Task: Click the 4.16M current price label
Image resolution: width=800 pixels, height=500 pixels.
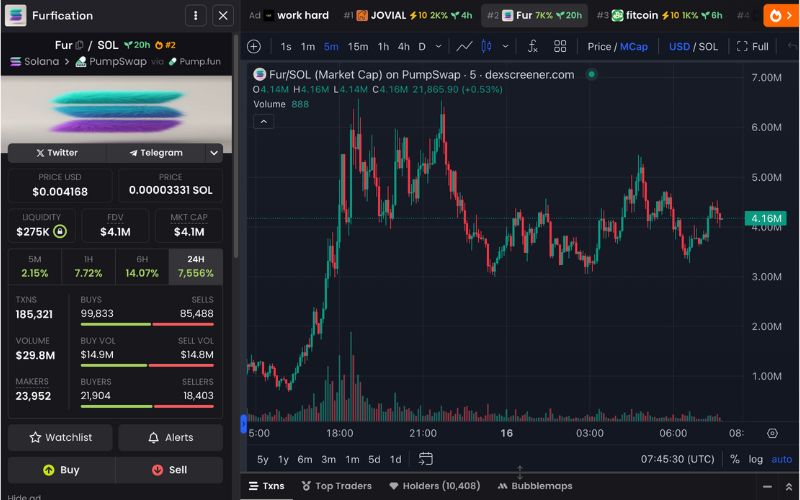Action: 766,218
